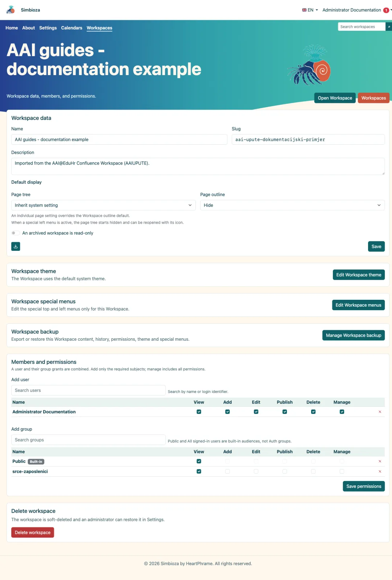This screenshot has width=392, height=580.
Task: Enable Manage permission for srce-zaposlenici
Action: [342, 472]
